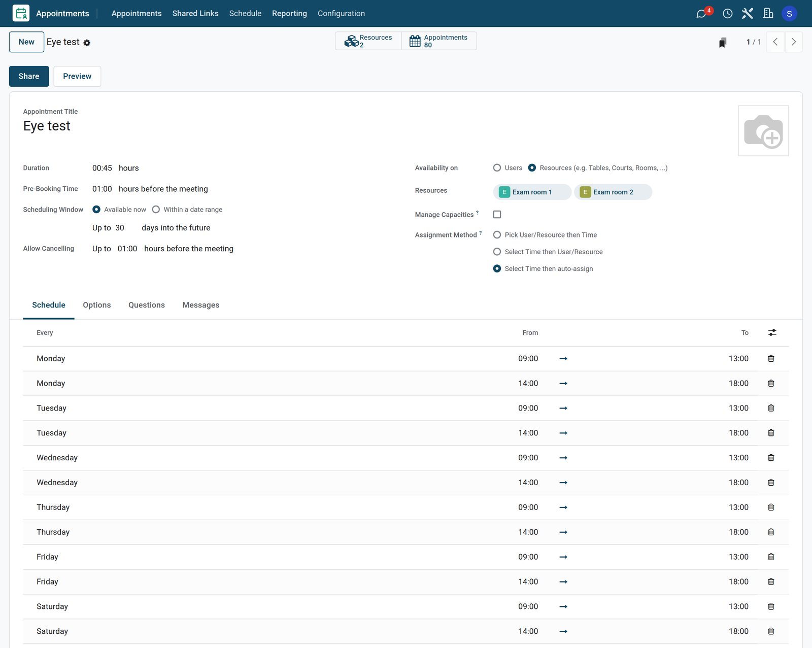Switch to the Messages tab
812x648 pixels.
coord(201,305)
